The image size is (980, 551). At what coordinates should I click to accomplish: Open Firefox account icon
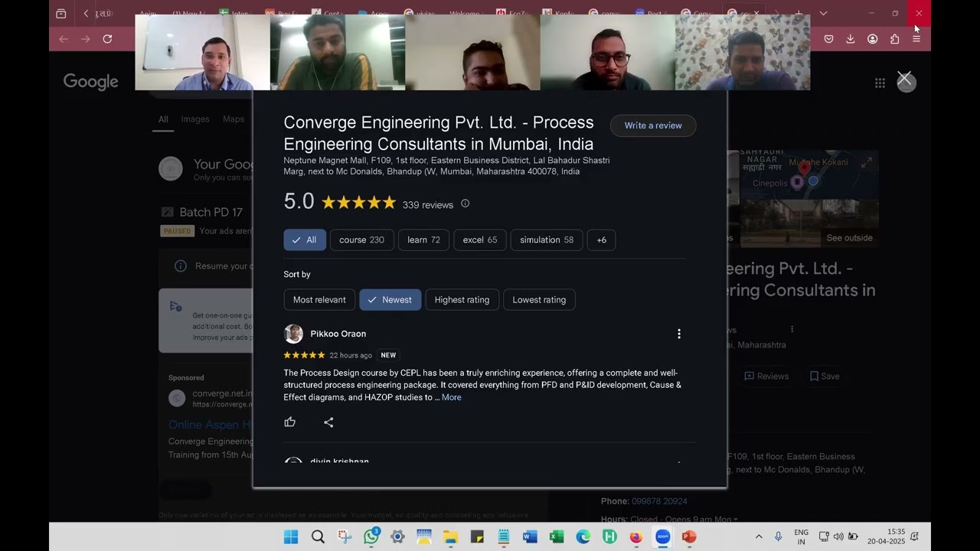(x=872, y=39)
